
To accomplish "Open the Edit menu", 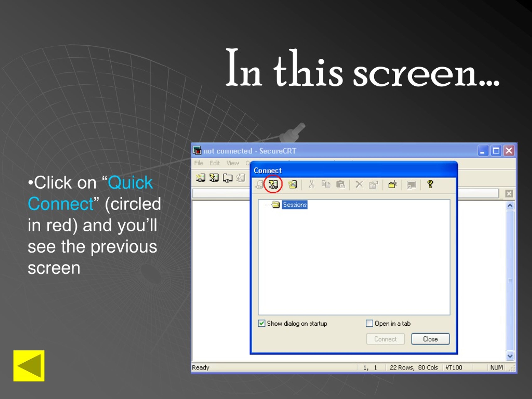I will click(x=214, y=163).
